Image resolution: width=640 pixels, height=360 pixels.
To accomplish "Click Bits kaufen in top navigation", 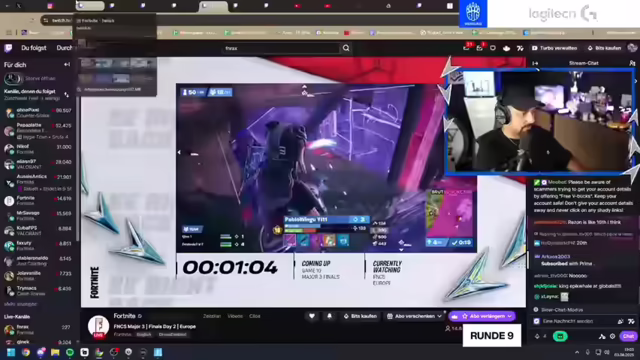I will (x=604, y=48).
